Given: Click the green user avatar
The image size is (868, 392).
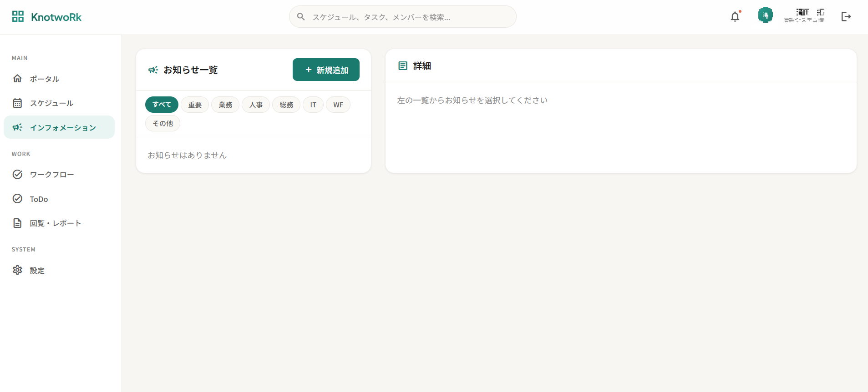Looking at the screenshot, I should pyautogui.click(x=765, y=15).
